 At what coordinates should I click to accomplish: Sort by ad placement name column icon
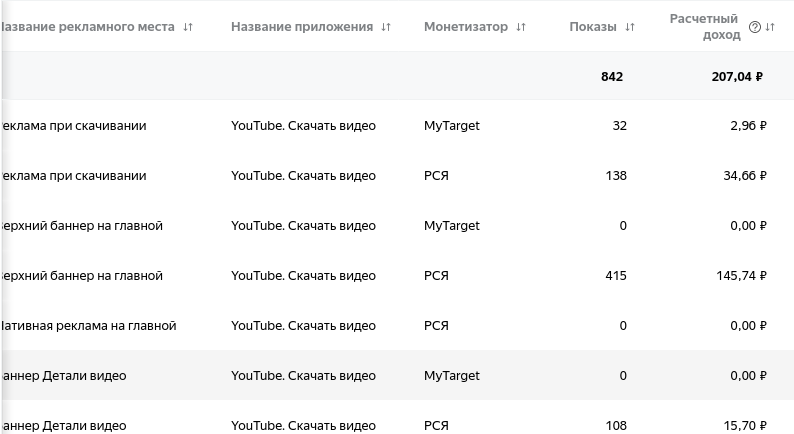(x=188, y=27)
